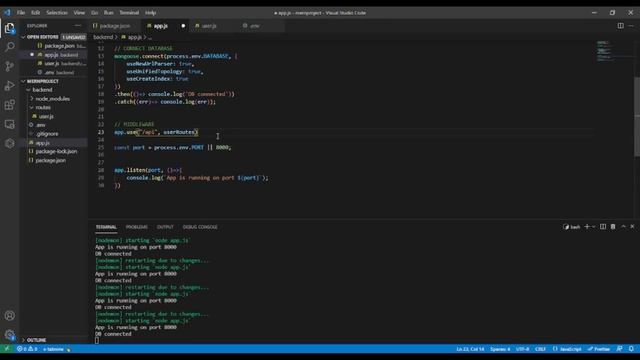Click the bash terminal selector
The height and width of the screenshot is (360, 640).
coord(572,227)
